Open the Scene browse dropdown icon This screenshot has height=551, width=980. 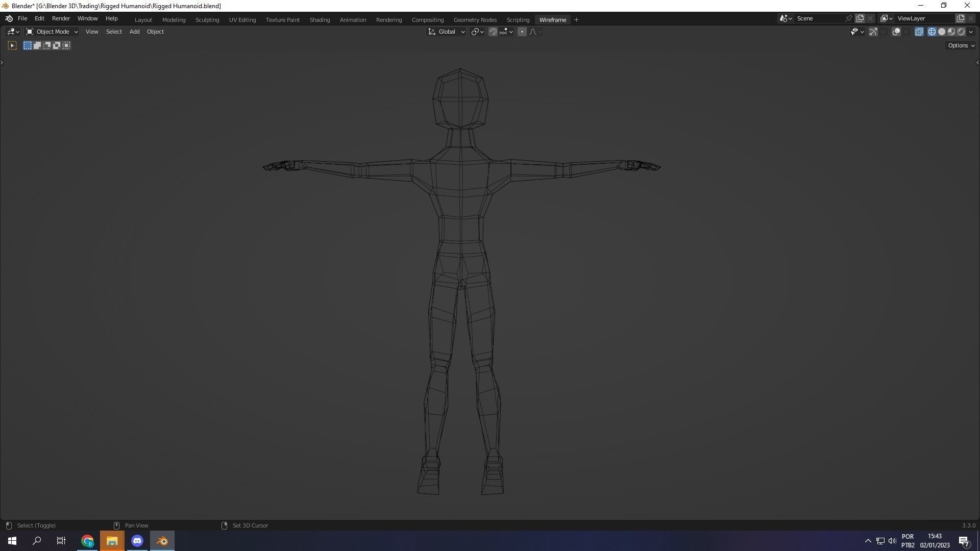click(786, 18)
